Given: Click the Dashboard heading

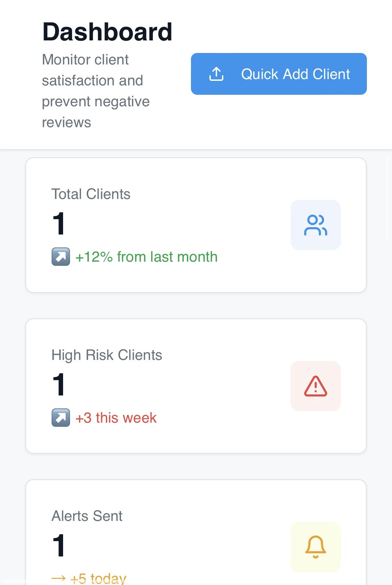Looking at the screenshot, I should (107, 32).
